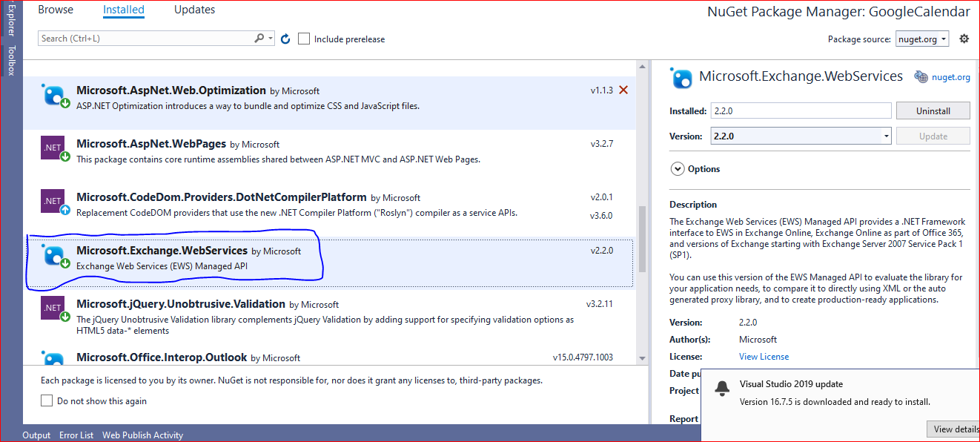The width and height of the screenshot is (980, 442).
Task: Open the Output panel tab
Action: click(36, 435)
